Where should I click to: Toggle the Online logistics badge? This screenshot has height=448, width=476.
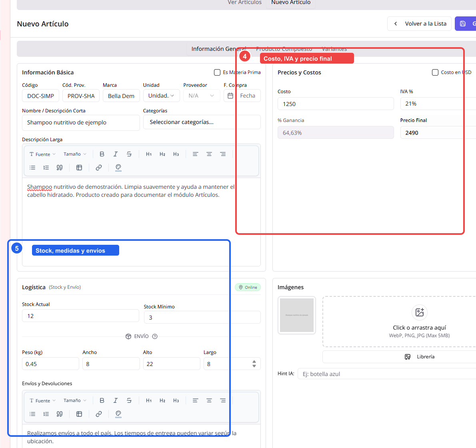tap(248, 287)
